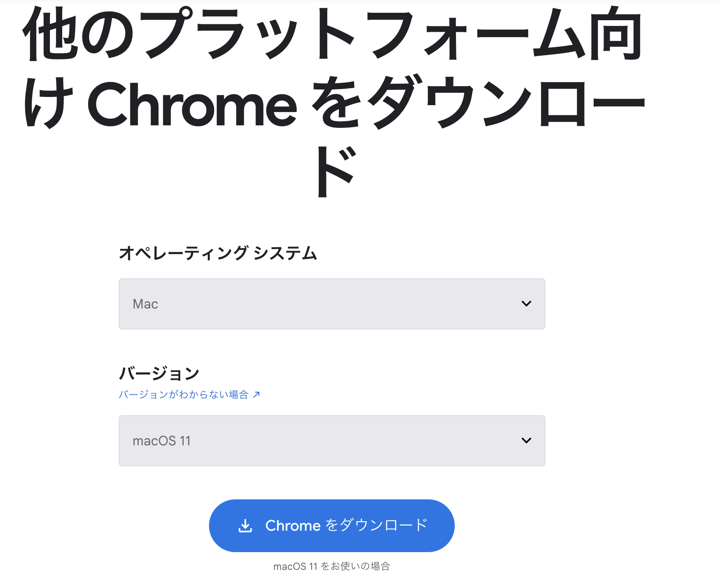Screen dimensions: 719x588
Task: Click the word "Chrome" in the page heading
Action: [192, 105]
